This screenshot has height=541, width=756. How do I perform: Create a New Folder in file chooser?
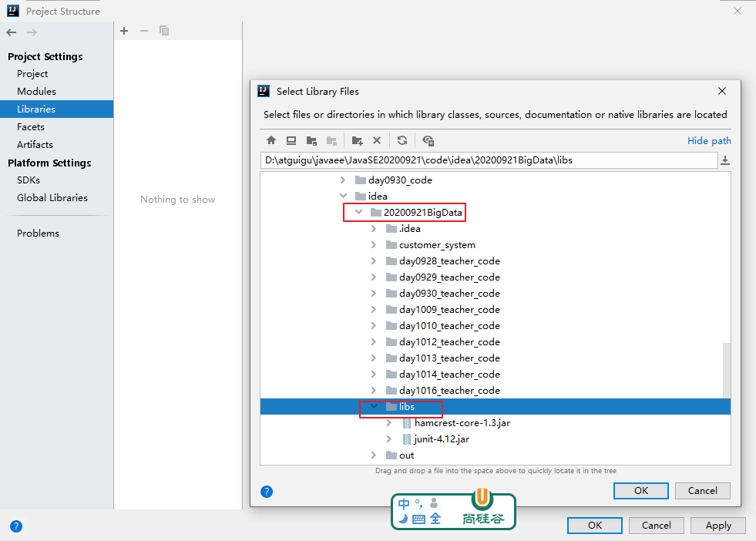pos(357,140)
